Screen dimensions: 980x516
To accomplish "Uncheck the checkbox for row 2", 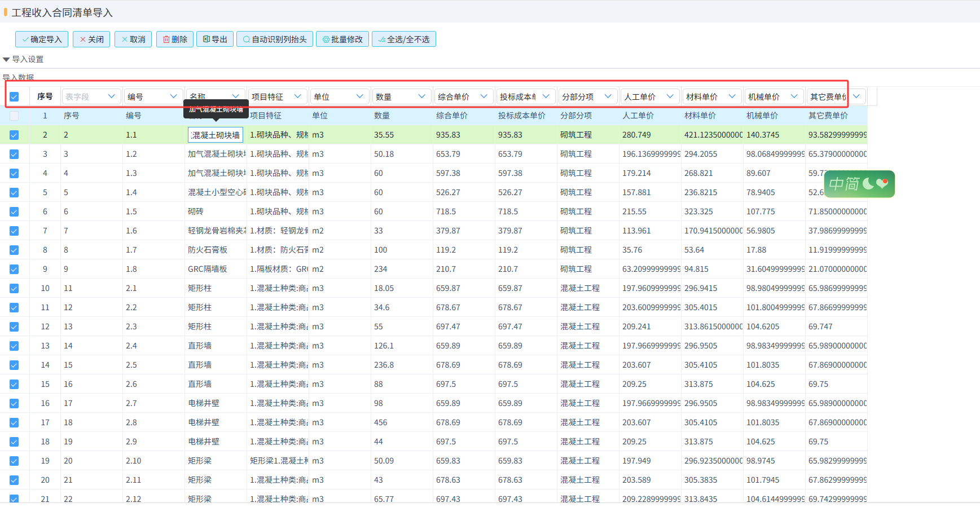I will [x=14, y=135].
